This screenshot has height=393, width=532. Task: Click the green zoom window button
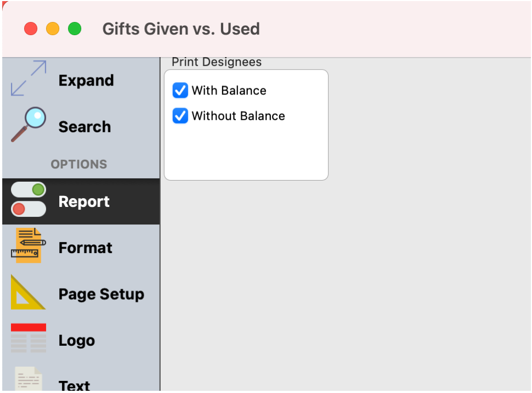(75, 29)
